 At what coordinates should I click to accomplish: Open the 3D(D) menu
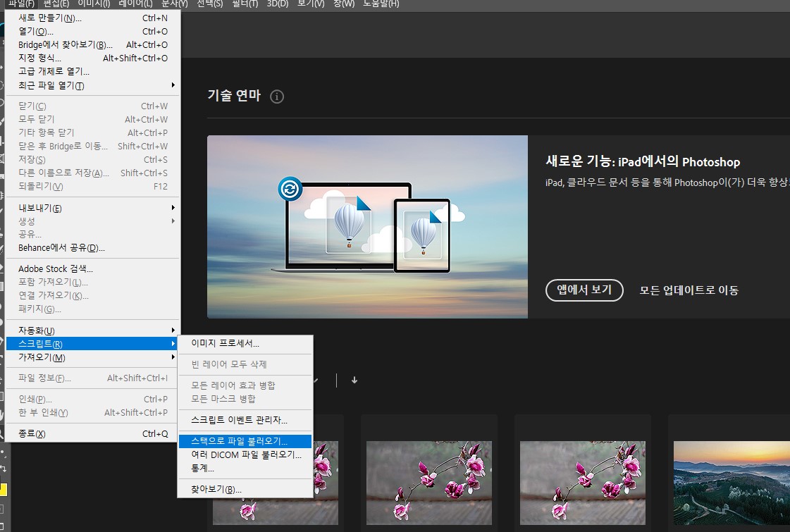point(278,4)
